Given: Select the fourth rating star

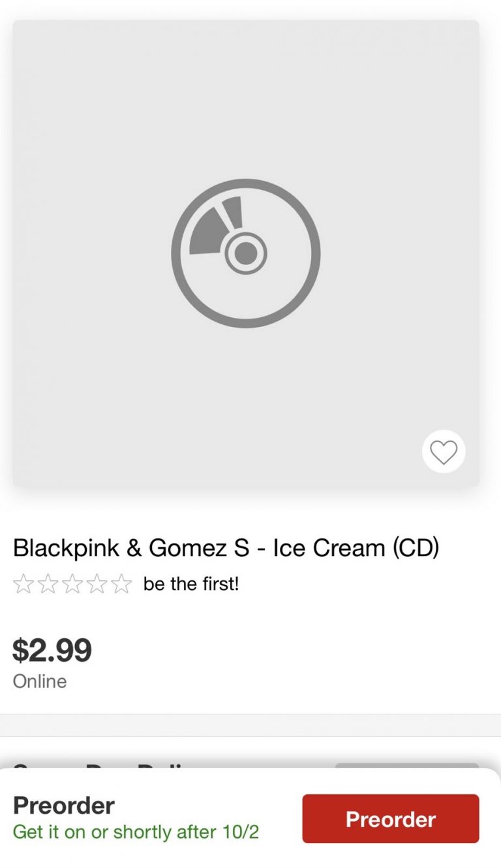Looking at the screenshot, I should (x=97, y=584).
